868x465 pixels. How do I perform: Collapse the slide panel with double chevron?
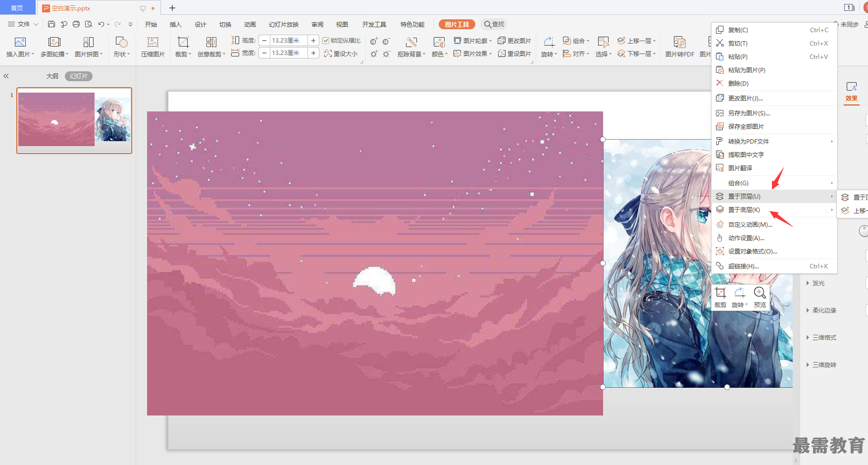[x=6, y=76]
